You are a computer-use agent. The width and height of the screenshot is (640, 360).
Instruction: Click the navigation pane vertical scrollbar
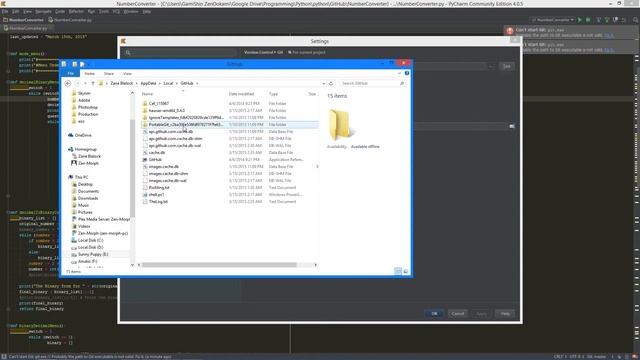tap(132, 168)
